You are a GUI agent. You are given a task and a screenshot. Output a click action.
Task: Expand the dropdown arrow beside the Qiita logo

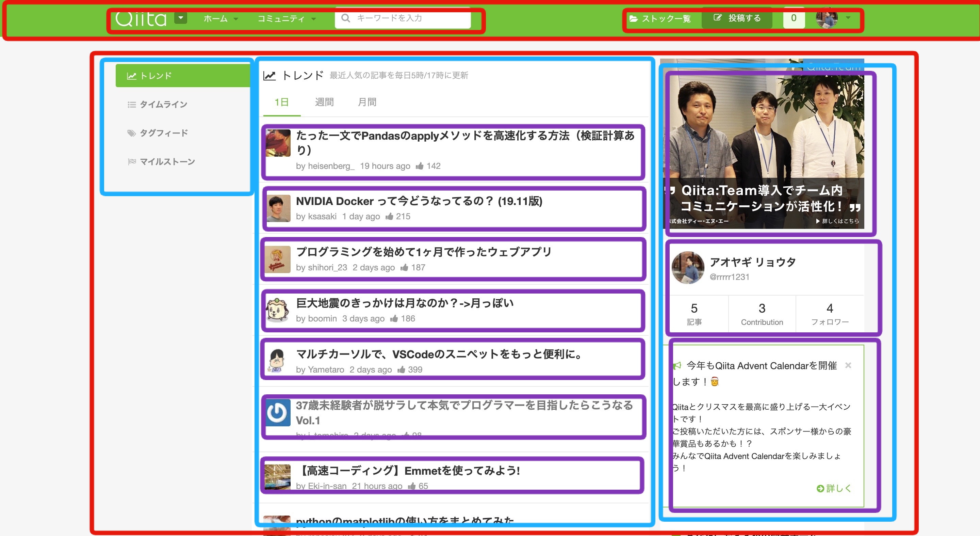click(x=180, y=18)
